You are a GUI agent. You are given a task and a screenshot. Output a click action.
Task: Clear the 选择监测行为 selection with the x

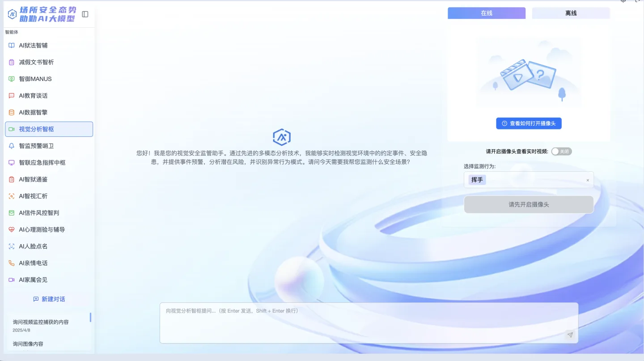(588, 180)
